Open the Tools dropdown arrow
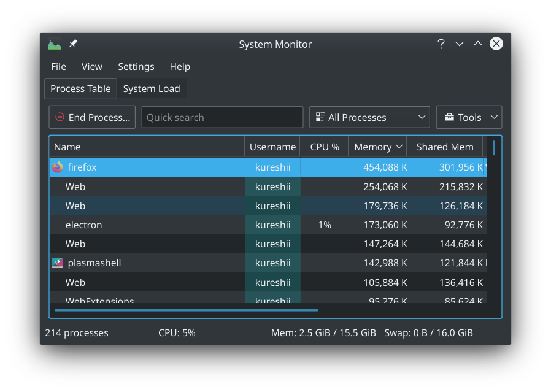 [x=494, y=117]
